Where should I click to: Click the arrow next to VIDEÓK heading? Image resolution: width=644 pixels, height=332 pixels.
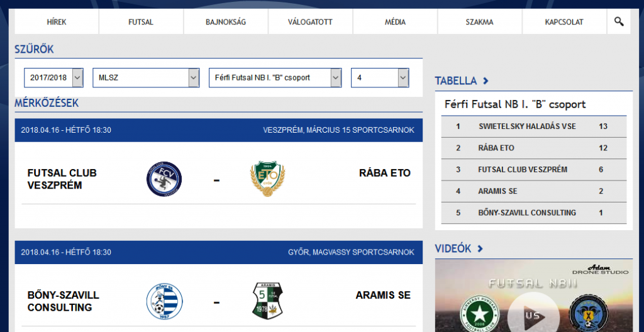tap(480, 248)
